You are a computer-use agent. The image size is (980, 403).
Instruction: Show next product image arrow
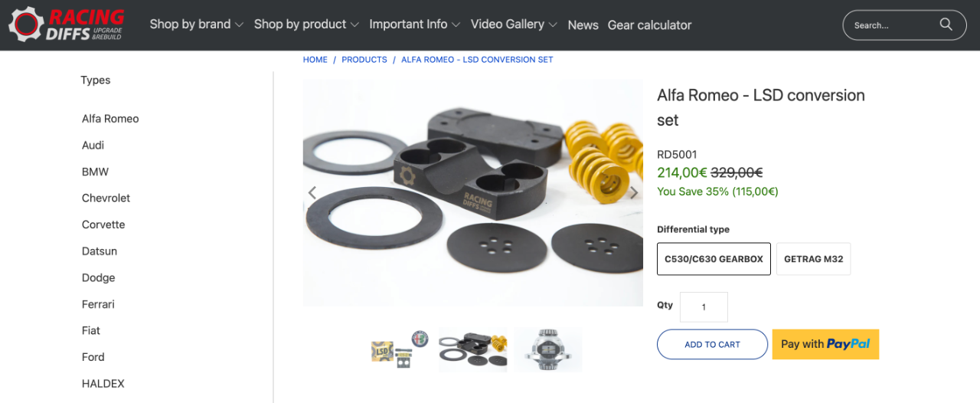pos(634,193)
